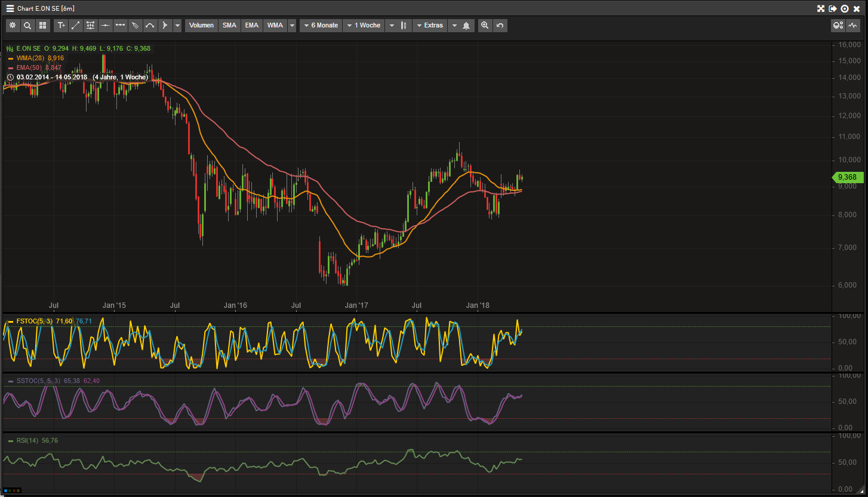Open the 1 Woche interval dropdown
Viewport: 868px width, 497px height.
[364, 26]
